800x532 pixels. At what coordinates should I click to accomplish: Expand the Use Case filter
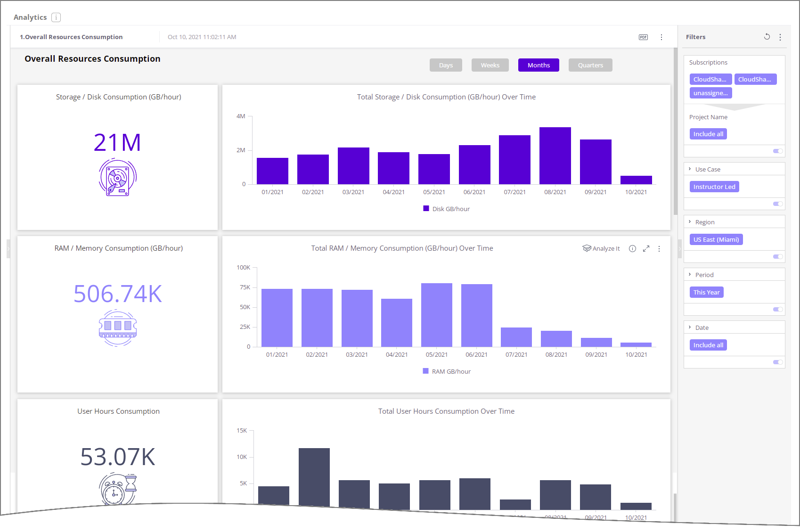pyautogui.click(x=690, y=169)
